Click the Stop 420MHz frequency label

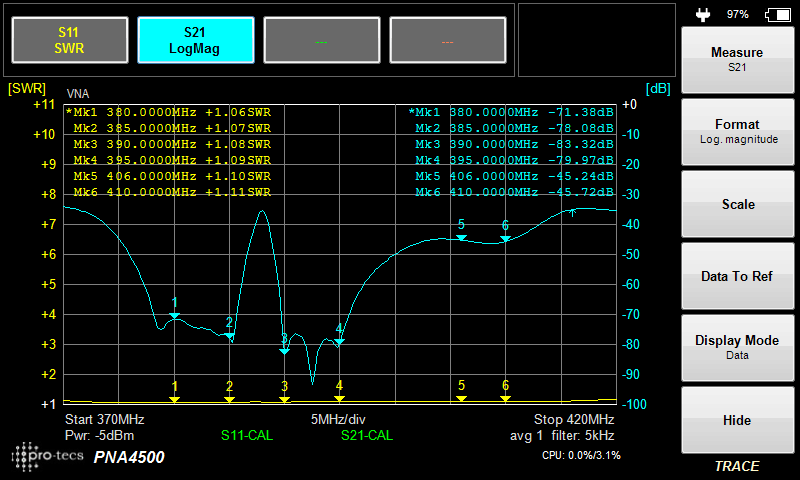coord(573,419)
